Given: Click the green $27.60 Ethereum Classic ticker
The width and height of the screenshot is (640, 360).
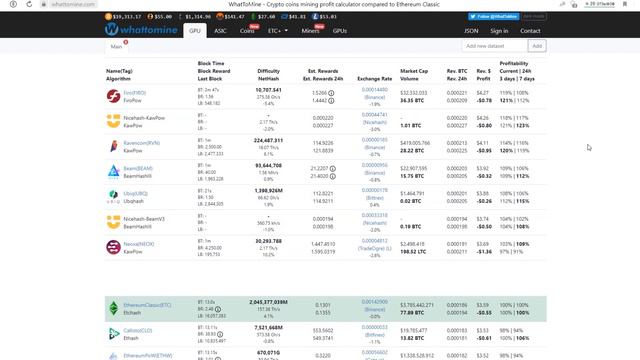Looking at the screenshot, I should (x=263, y=17).
